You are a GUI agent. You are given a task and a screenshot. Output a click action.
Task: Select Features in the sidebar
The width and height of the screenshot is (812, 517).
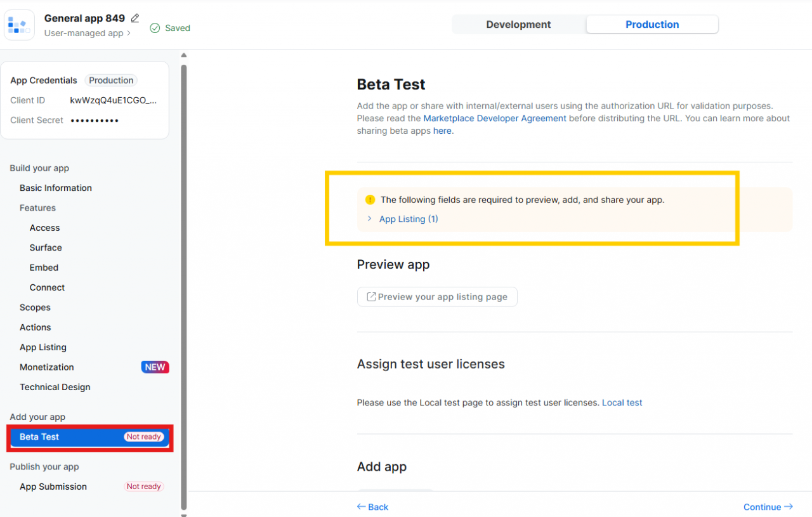[37, 208]
